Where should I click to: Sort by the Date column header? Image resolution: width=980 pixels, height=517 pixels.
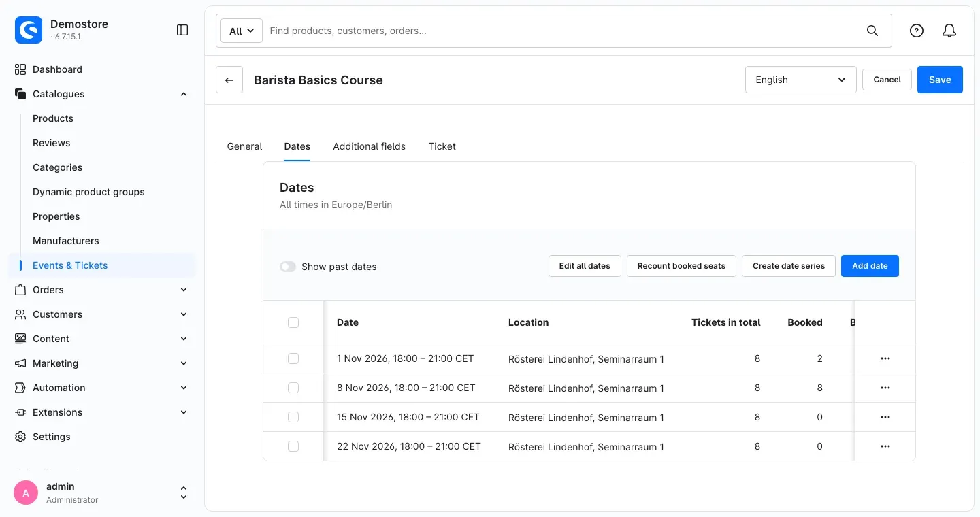tap(348, 322)
